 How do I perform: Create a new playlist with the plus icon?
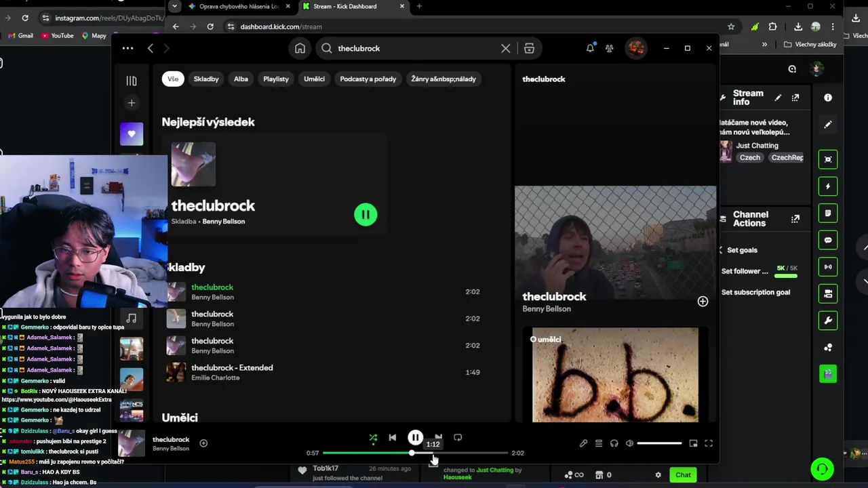(132, 103)
